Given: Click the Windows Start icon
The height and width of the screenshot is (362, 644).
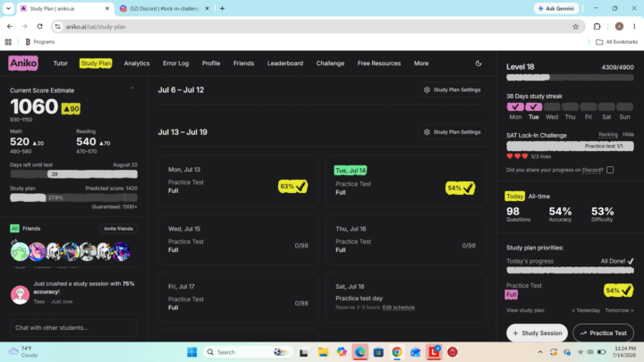Looking at the screenshot, I should pos(191,352).
